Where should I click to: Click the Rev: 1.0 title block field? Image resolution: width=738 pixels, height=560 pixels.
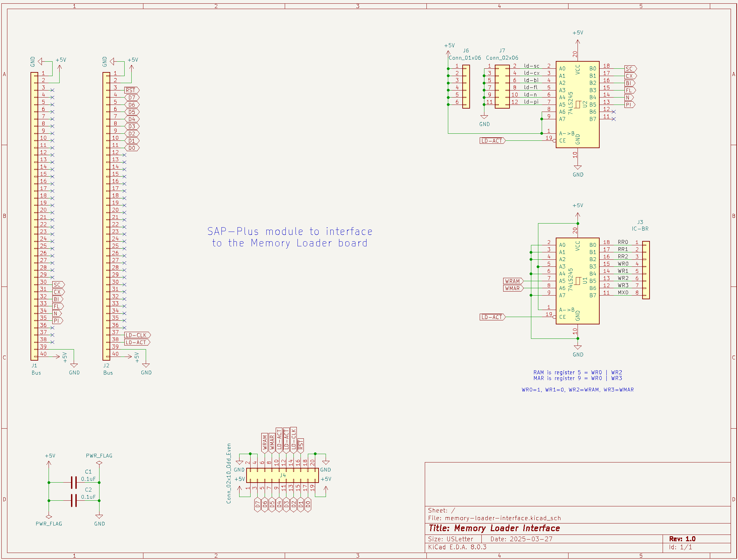pyautogui.click(x=682, y=539)
